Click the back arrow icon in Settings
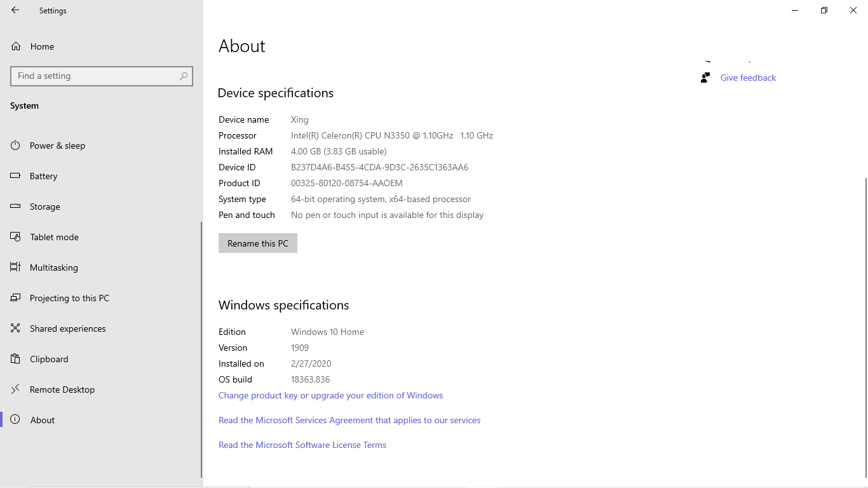The height and width of the screenshot is (488, 868). pyautogui.click(x=15, y=10)
